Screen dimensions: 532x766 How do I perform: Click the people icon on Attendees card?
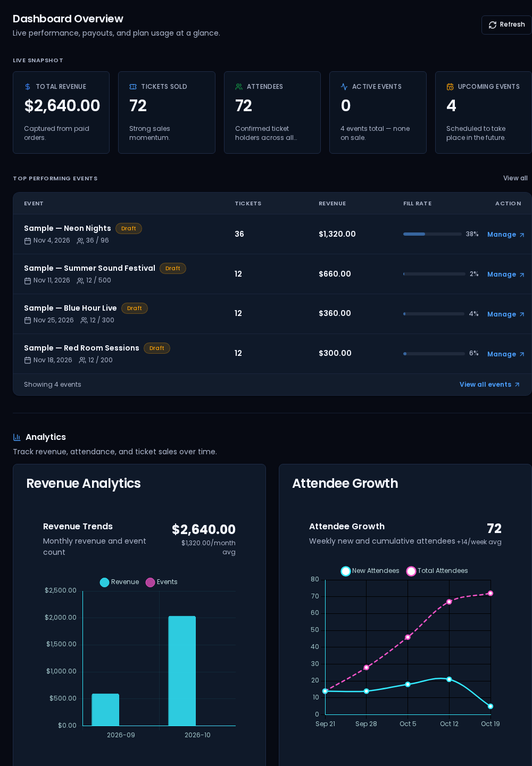coord(239,87)
